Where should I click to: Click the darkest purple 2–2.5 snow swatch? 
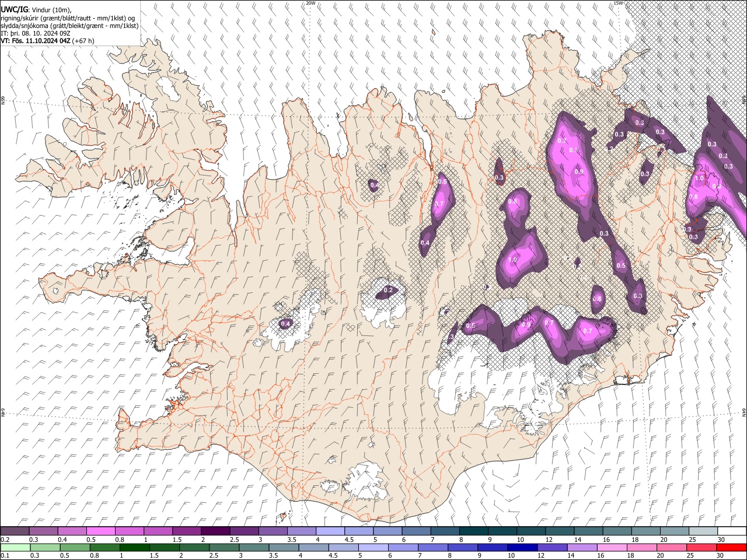click(215, 531)
